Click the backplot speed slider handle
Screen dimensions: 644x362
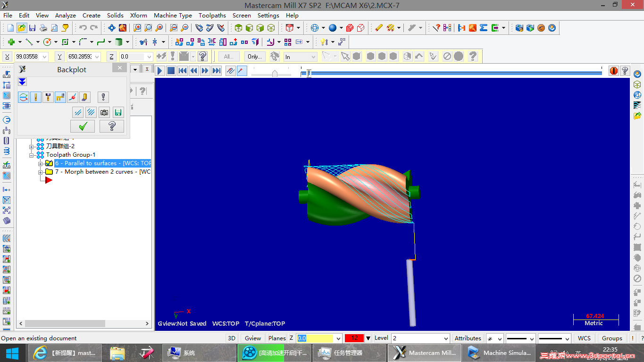click(x=275, y=73)
